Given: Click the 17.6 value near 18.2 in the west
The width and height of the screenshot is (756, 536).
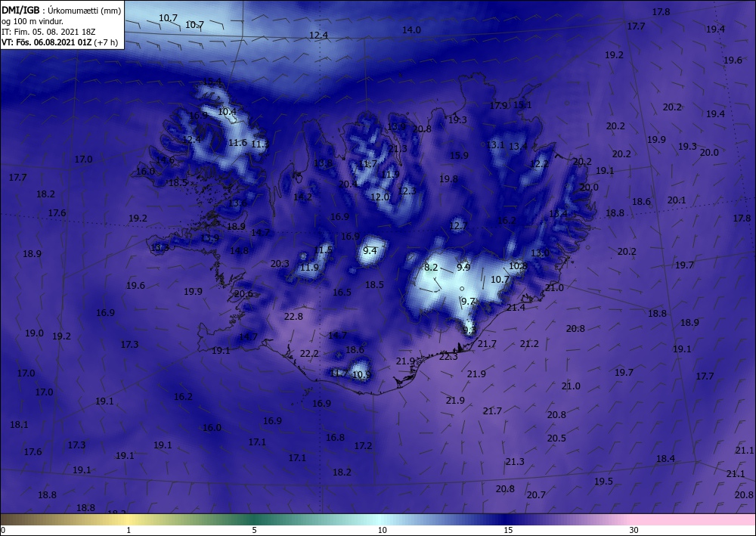Looking at the screenshot, I should coord(57,212).
